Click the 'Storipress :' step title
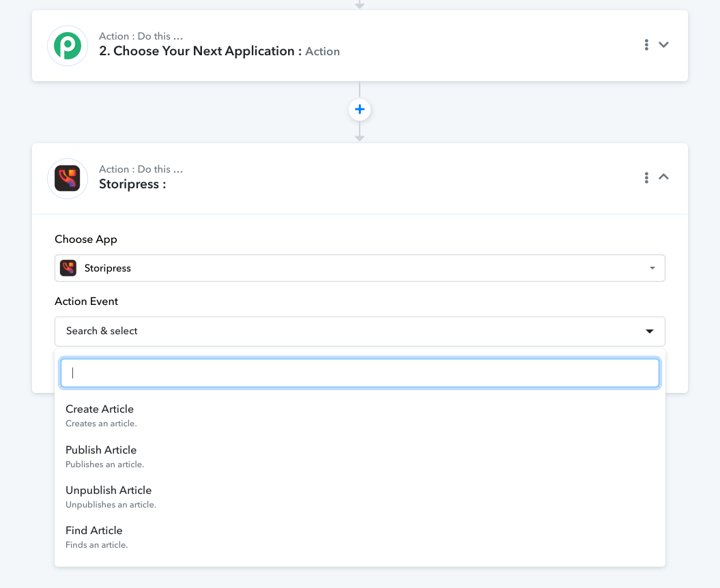 [x=132, y=184]
